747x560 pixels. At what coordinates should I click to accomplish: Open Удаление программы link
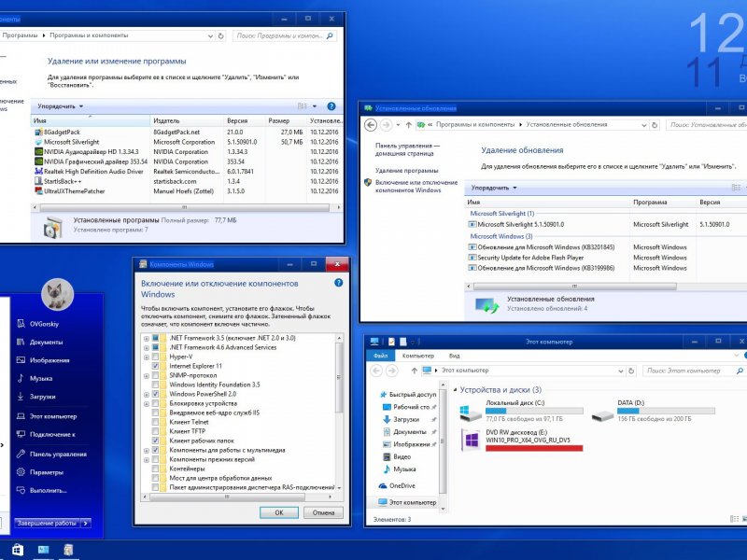406,171
